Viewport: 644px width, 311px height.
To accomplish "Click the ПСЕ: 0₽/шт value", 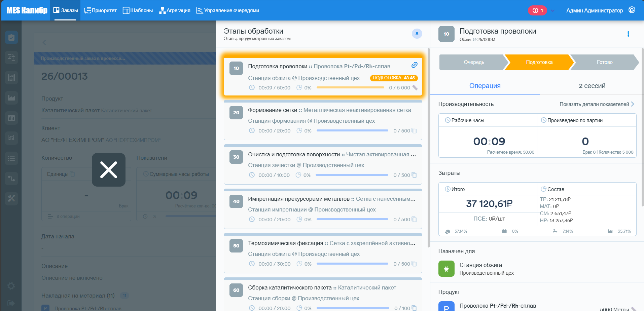I will (x=489, y=219).
